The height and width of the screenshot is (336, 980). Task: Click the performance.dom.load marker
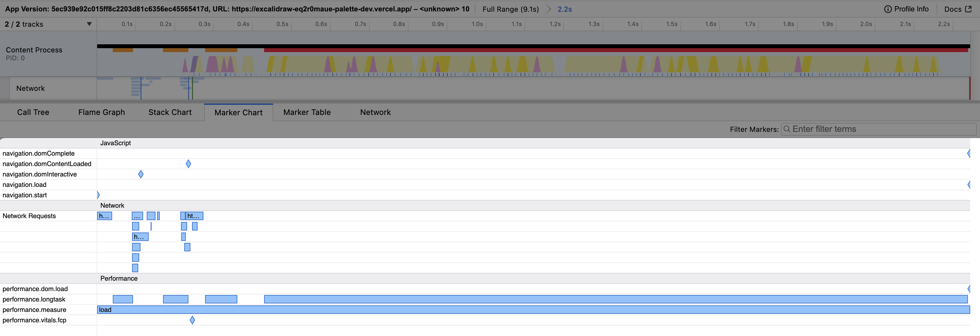(x=969, y=289)
